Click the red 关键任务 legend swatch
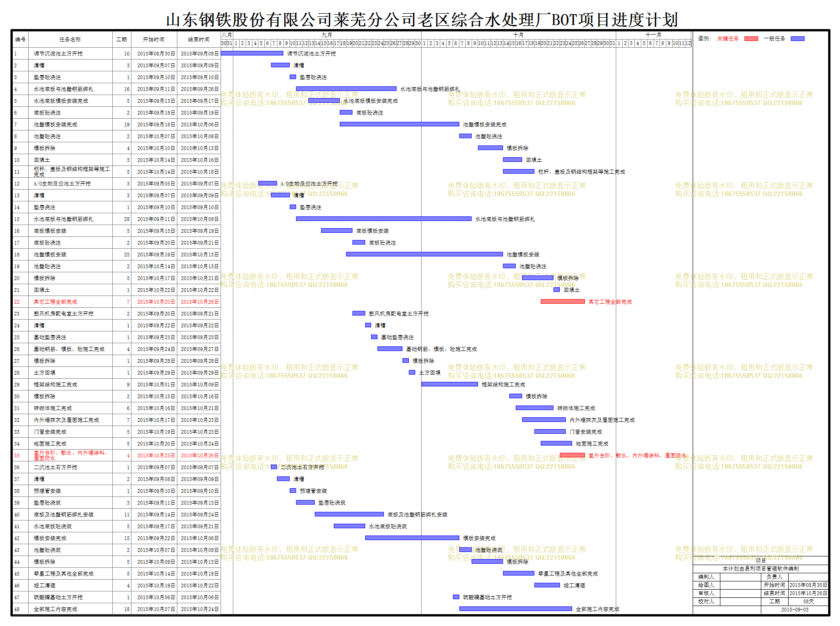The image size is (840, 626). click(x=751, y=39)
